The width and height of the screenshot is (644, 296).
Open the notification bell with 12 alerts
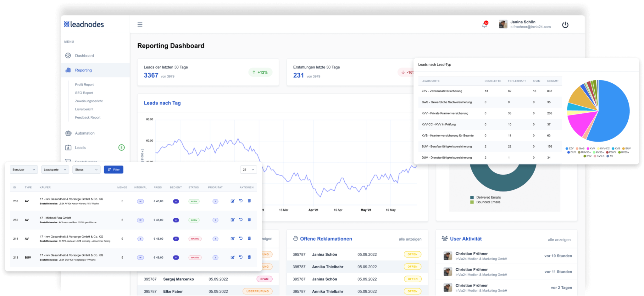484,24
